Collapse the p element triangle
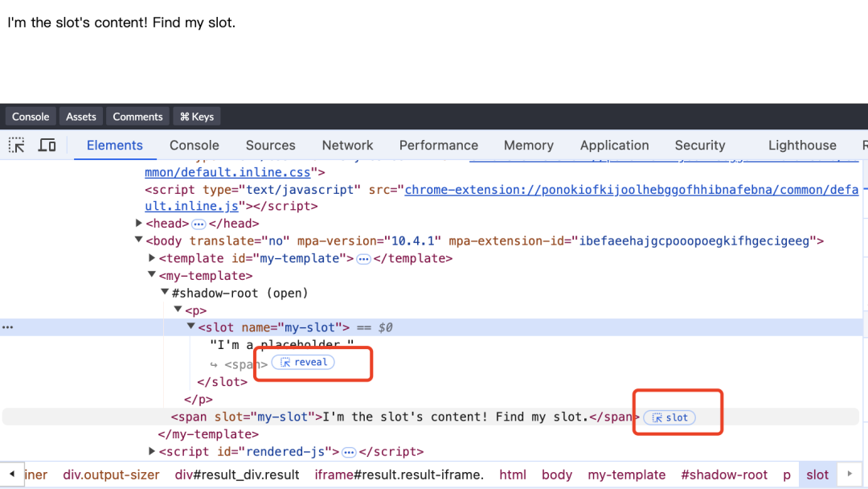868x489 pixels. click(x=178, y=310)
